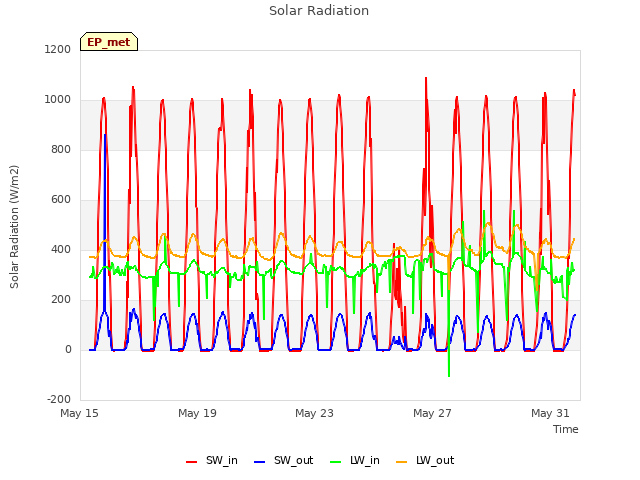The width and height of the screenshot is (640, 480).
Task: Click the May 31 x-axis label
Action: click(x=550, y=413)
